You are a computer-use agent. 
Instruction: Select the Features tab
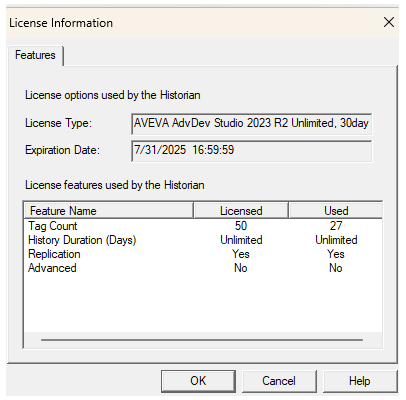35,55
